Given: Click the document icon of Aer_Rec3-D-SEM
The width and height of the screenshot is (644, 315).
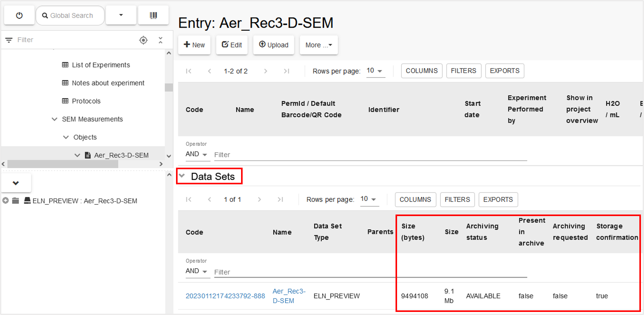Looking at the screenshot, I should (x=88, y=155).
